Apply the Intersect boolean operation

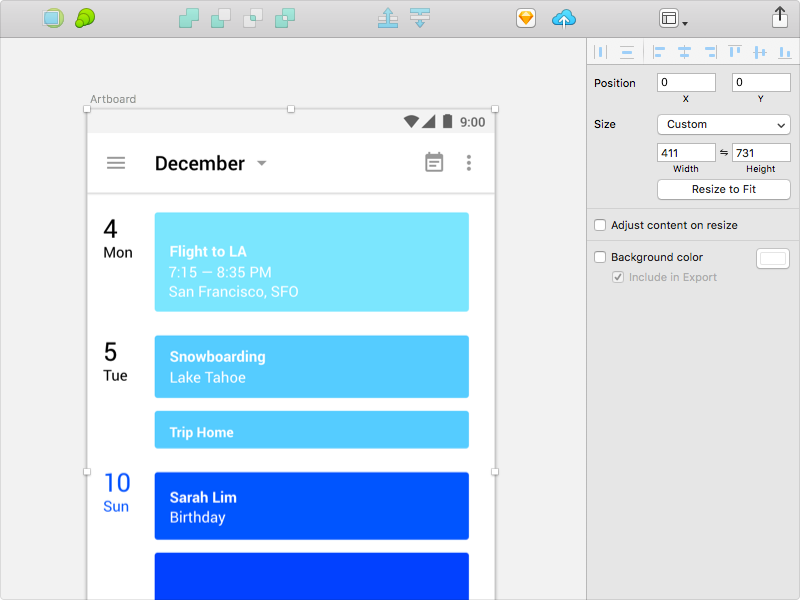pos(253,18)
